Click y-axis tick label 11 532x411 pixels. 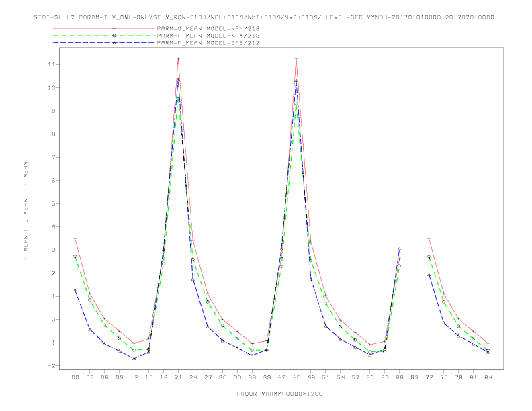(x=52, y=64)
